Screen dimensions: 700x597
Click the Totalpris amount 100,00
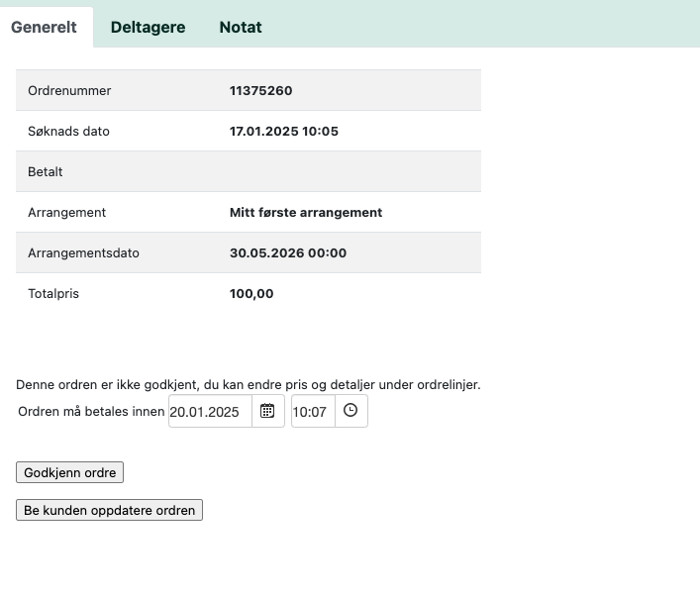(x=251, y=294)
